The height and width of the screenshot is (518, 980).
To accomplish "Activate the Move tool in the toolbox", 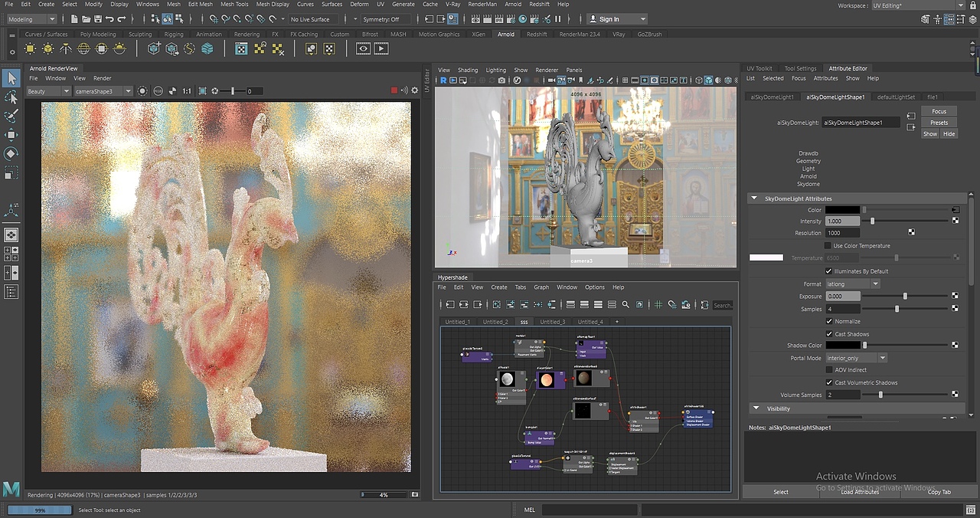I will [x=11, y=135].
